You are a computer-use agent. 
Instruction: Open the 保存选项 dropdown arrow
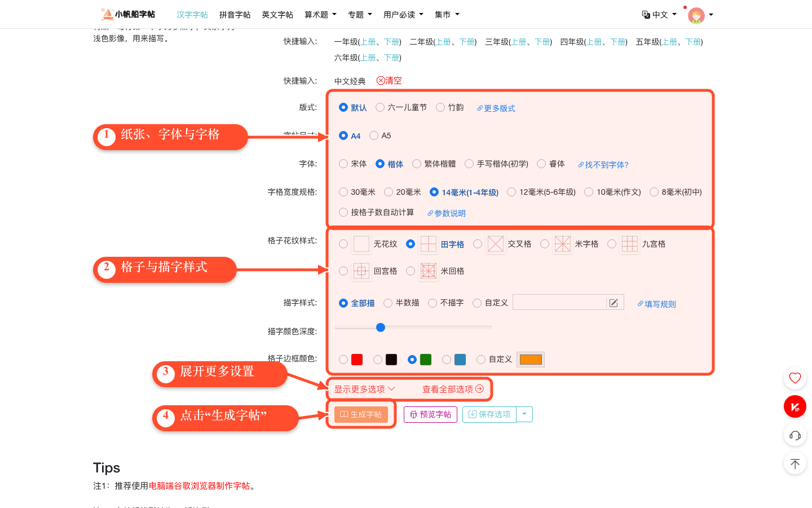pos(524,414)
